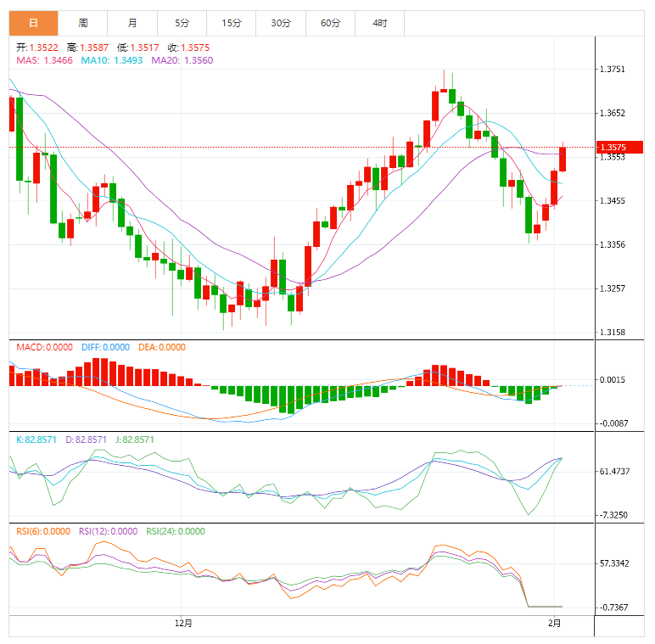The width and height of the screenshot is (655, 644).
Task: Click the 开: 1.3522 open value
Action: [37, 48]
